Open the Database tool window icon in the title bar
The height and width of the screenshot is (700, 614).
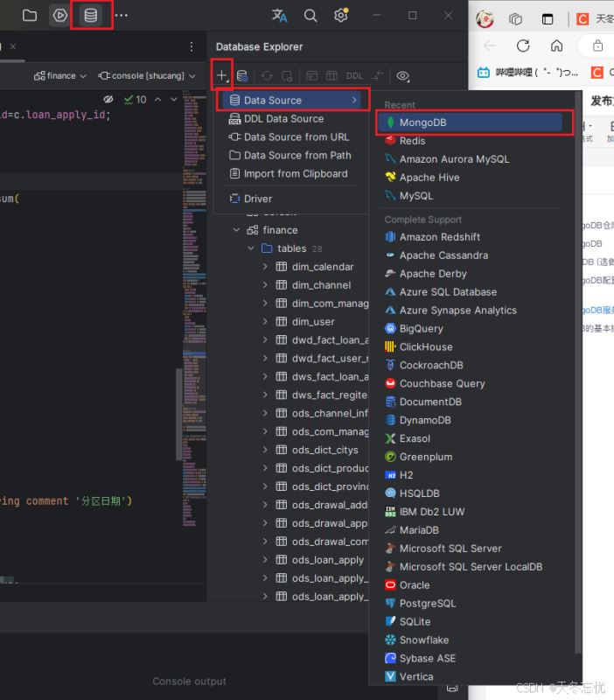90,15
